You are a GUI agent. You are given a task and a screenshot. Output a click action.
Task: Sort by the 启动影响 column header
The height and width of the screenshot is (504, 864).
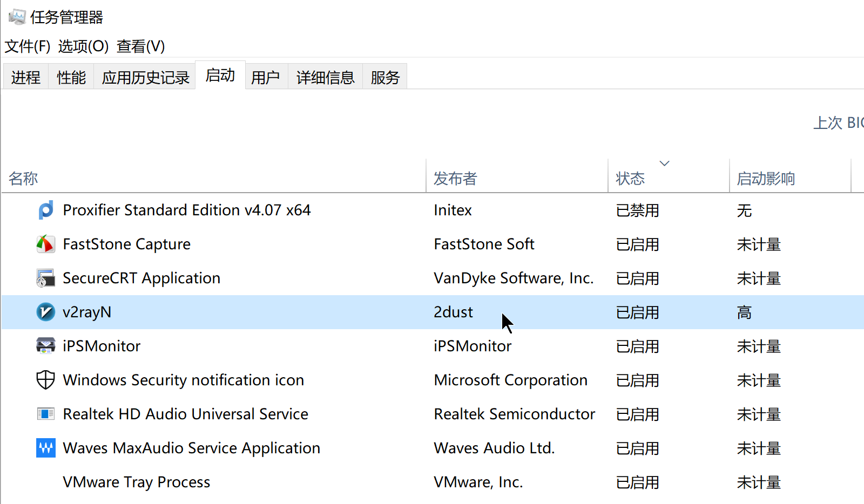791,176
